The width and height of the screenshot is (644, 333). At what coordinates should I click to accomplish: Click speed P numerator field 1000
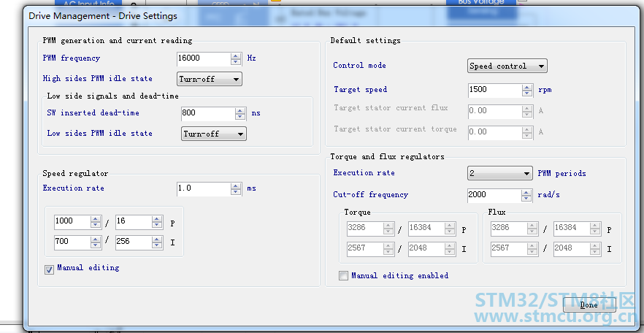point(72,222)
